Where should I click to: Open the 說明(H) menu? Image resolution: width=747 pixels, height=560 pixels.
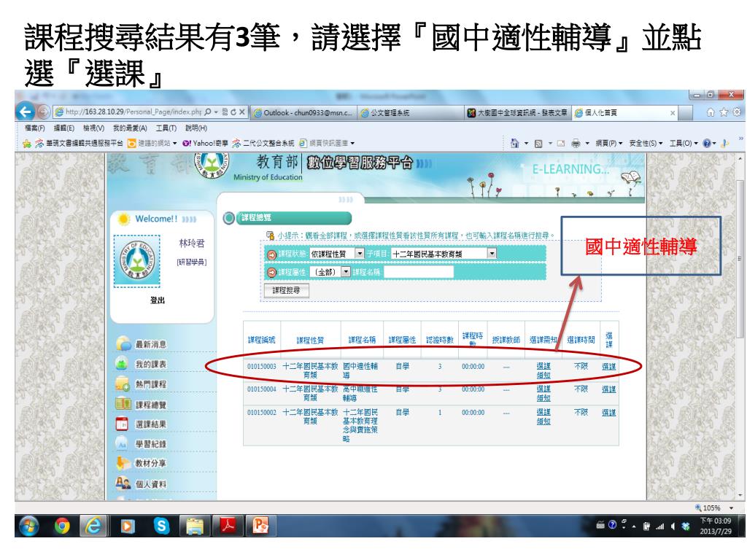(x=196, y=128)
